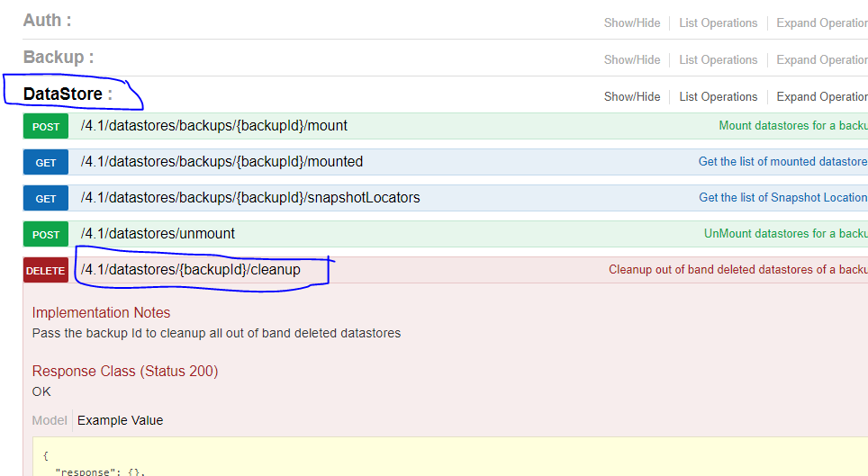This screenshot has height=476, width=868.
Task: Open /4.1/datastores/unmount path
Action: click(158, 234)
